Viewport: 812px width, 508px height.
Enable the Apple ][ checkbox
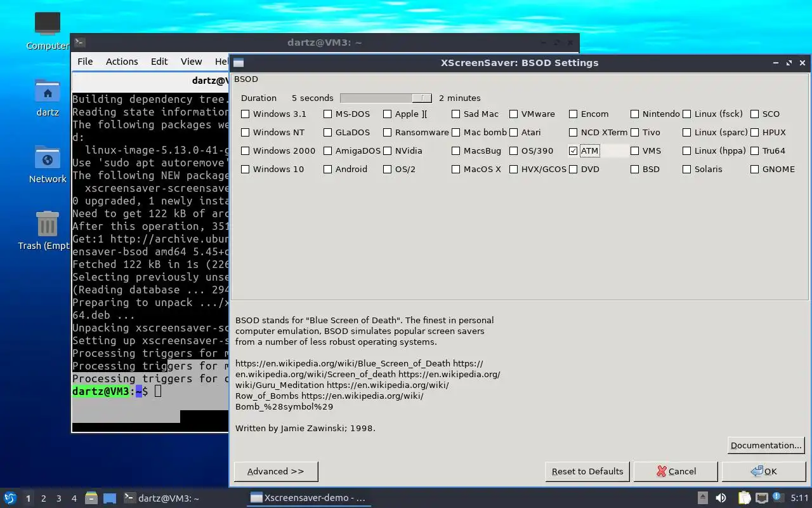pyautogui.click(x=387, y=114)
